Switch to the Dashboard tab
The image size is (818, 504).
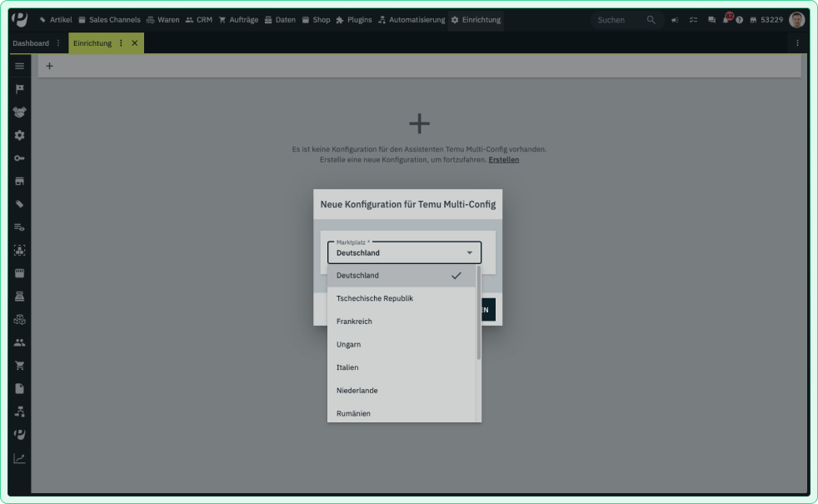[x=31, y=43]
